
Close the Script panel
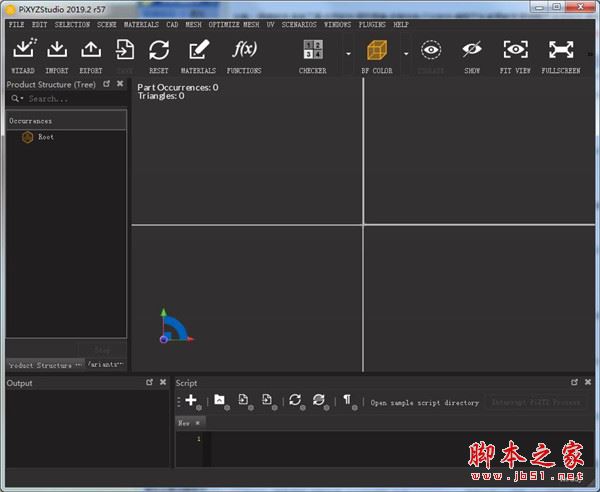coord(588,382)
